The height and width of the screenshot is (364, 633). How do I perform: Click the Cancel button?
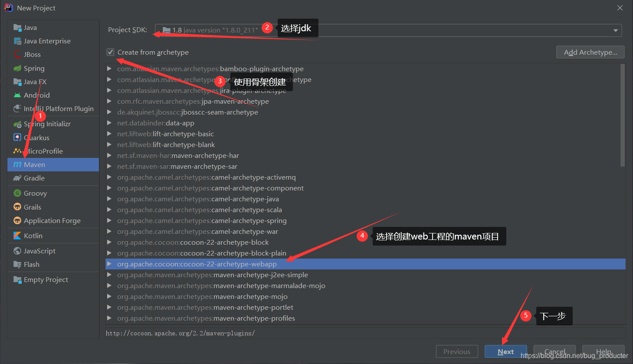(554, 351)
